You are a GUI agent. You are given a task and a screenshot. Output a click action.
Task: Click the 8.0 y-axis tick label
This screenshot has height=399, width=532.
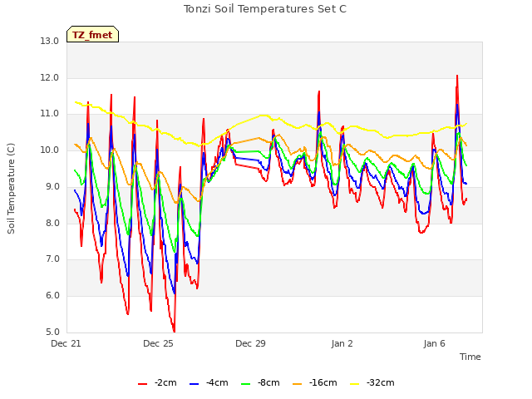point(52,223)
